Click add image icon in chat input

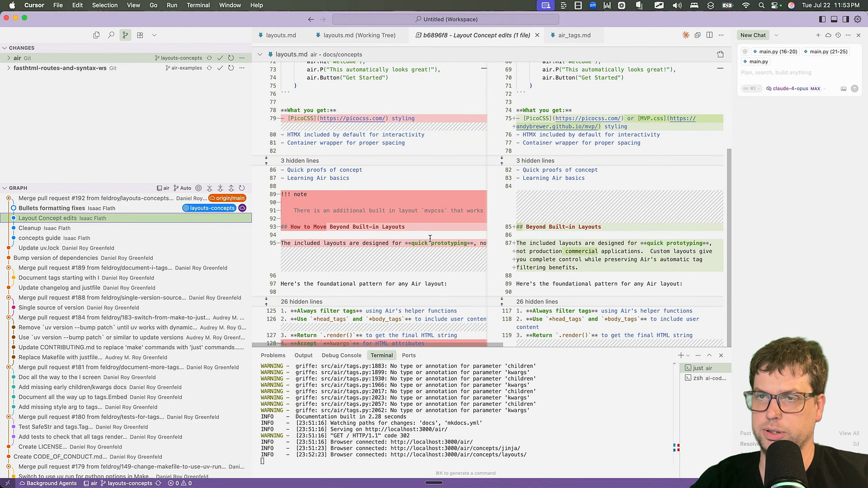coord(843,89)
